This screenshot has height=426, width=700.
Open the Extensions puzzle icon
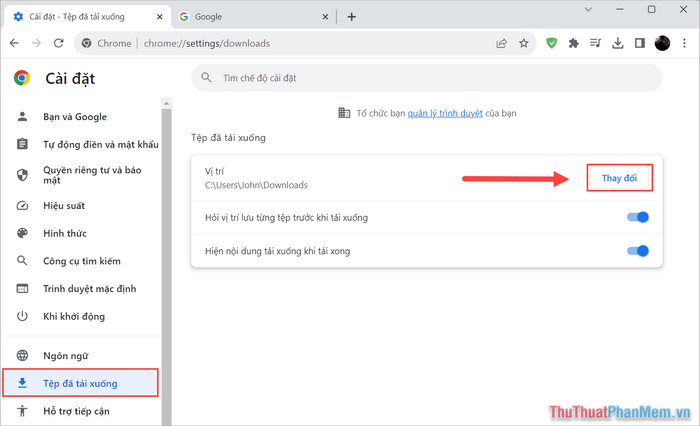tap(574, 43)
